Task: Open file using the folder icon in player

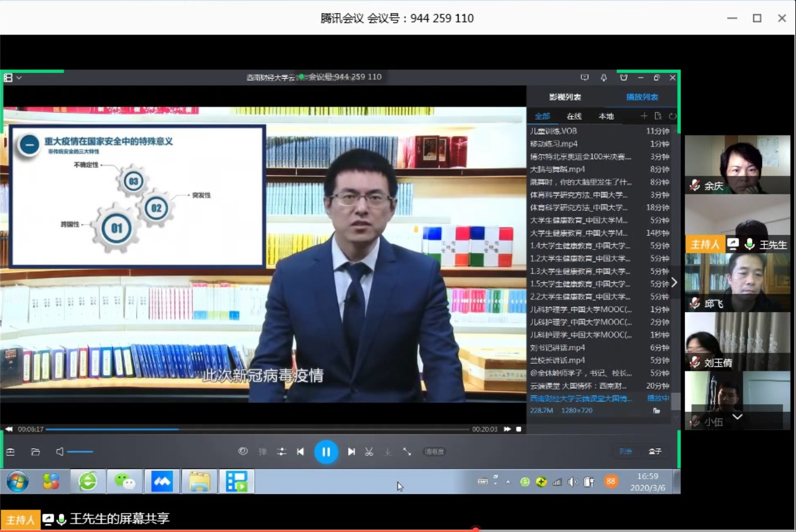Action: [35, 452]
